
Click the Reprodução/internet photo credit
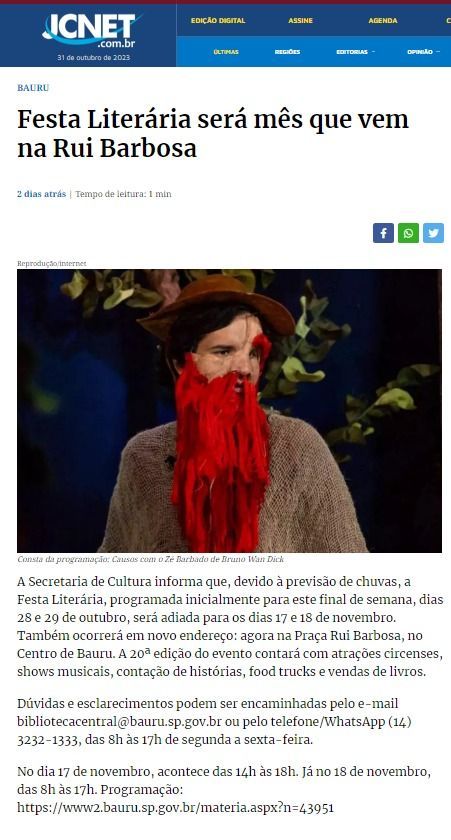51,264
